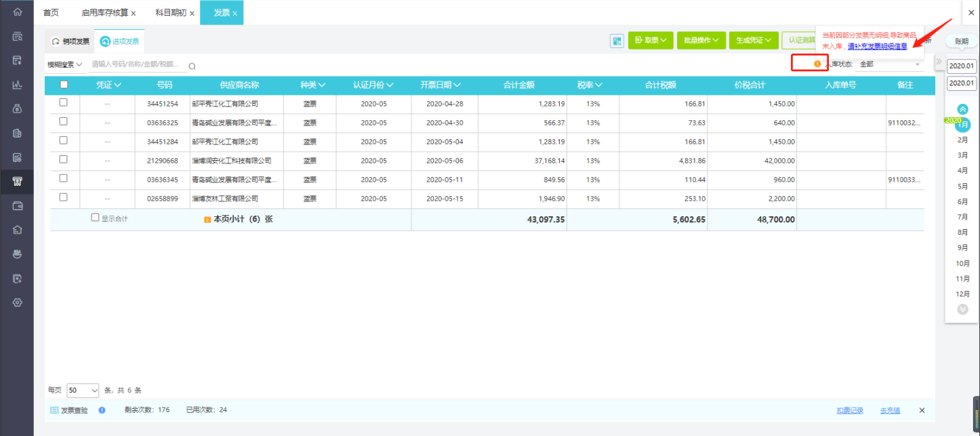This screenshot has height=436, width=980.
Task: Click the invoice search input field
Action: 139,64
